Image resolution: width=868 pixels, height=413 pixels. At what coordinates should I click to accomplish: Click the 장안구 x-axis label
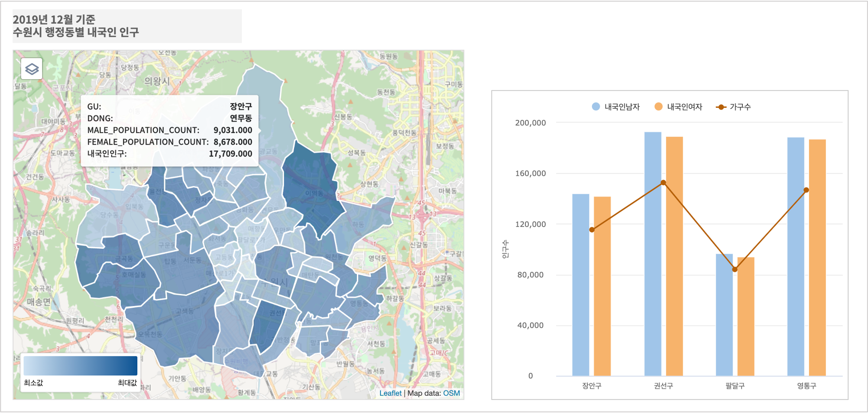click(x=592, y=386)
